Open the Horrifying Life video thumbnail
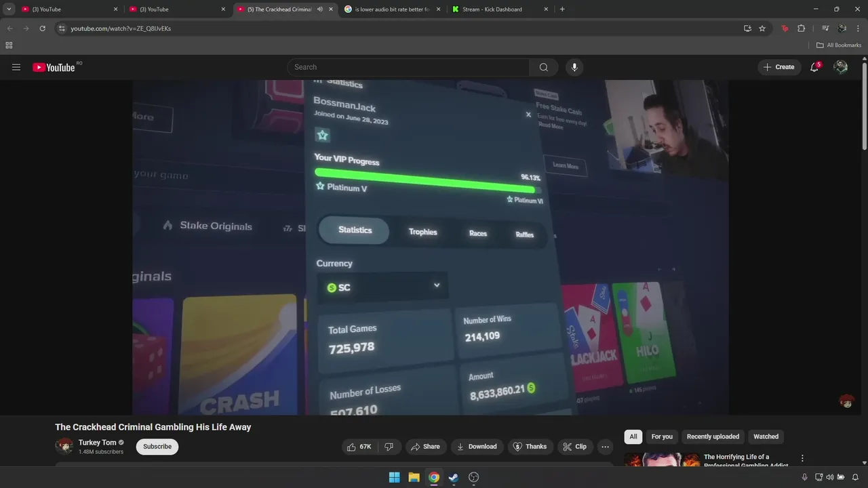 pos(662,460)
